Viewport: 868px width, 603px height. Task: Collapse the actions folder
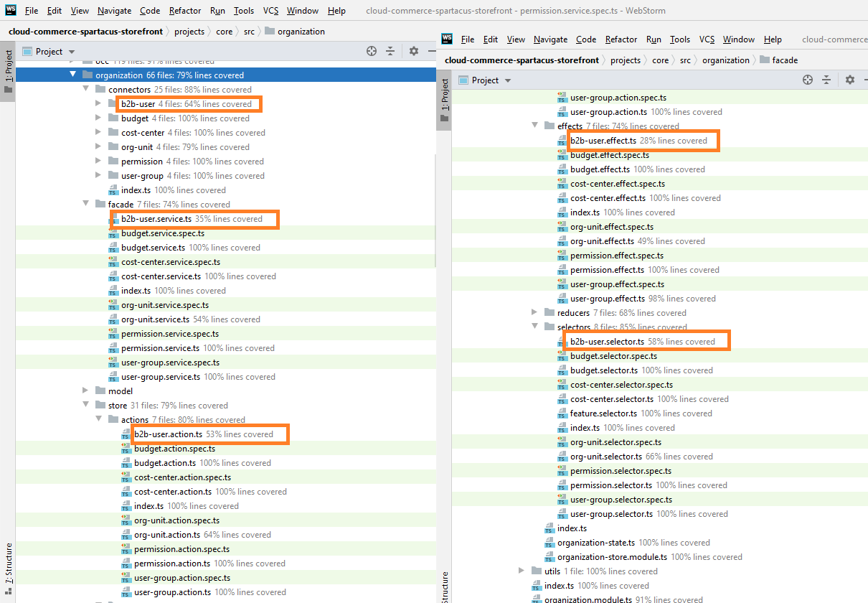(x=99, y=419)
